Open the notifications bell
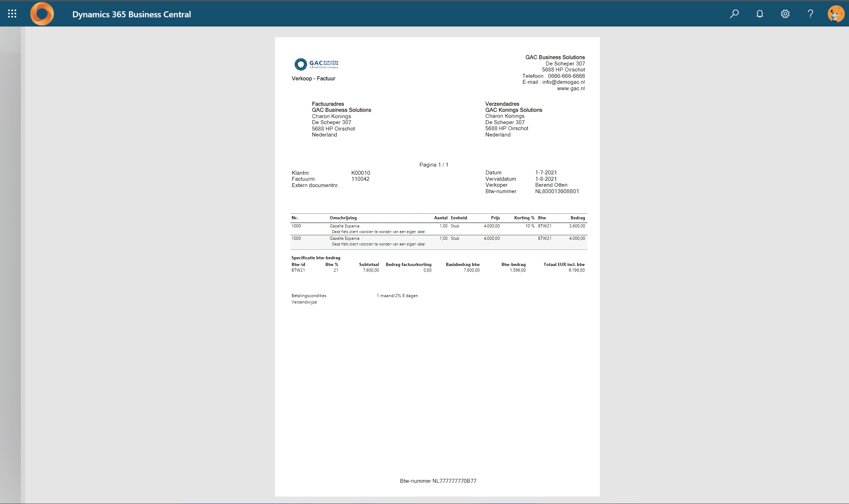849x504 pixels. pyautogui.click(x=759, y=14)
